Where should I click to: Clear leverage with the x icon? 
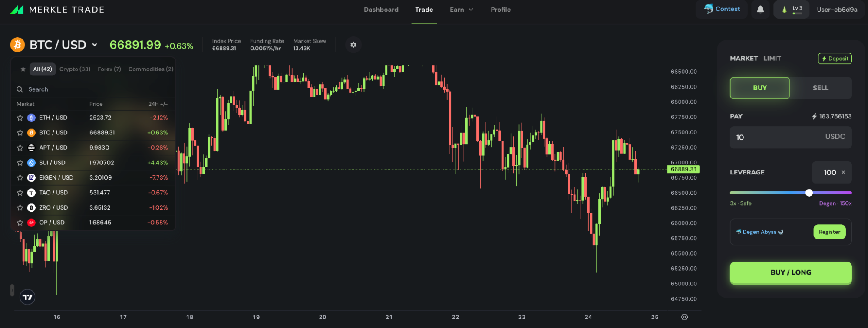pos(843,172)
